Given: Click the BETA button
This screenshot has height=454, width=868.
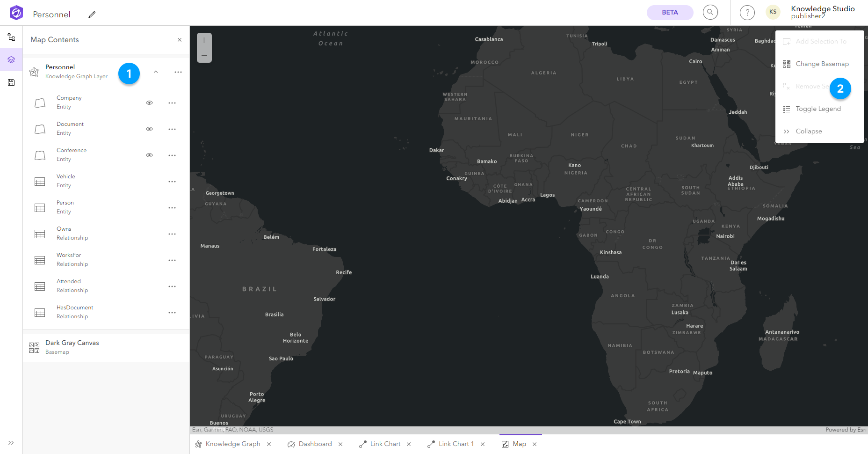Looking at the screenshot, I should tap(670, 13).
